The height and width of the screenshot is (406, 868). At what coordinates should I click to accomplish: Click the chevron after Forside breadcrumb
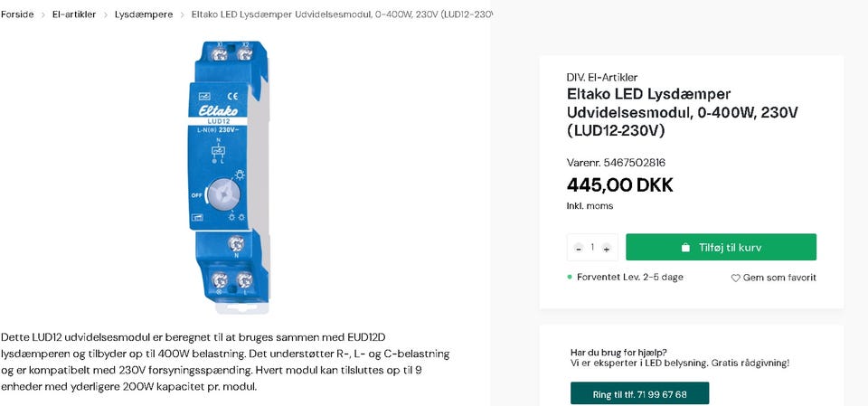42,14
